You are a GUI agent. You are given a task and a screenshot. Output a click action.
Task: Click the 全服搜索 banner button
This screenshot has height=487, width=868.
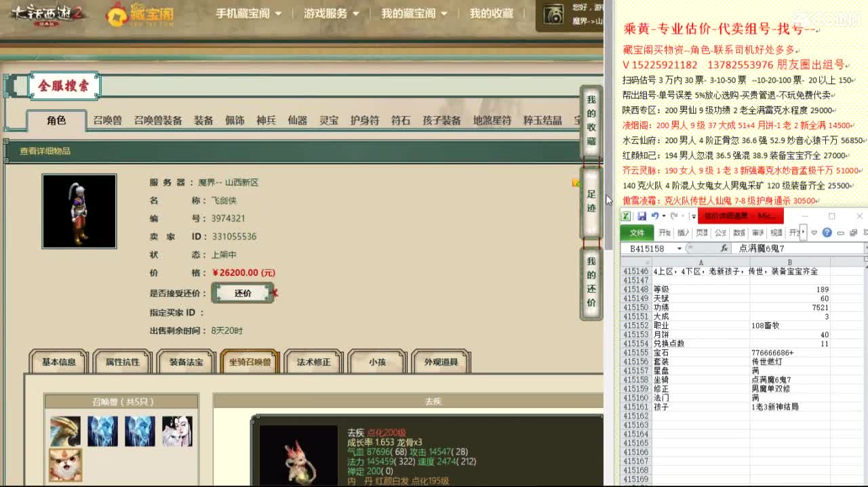click(64, 86)
